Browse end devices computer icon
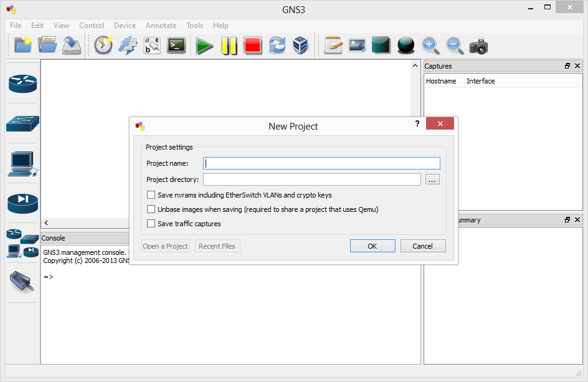The height and width of the screenshot is (382, 588). tap(22, 164)
